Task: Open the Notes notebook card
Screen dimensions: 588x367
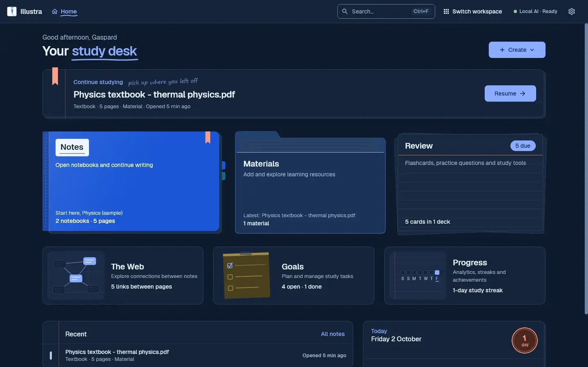Action: click(x=132, y=182)
